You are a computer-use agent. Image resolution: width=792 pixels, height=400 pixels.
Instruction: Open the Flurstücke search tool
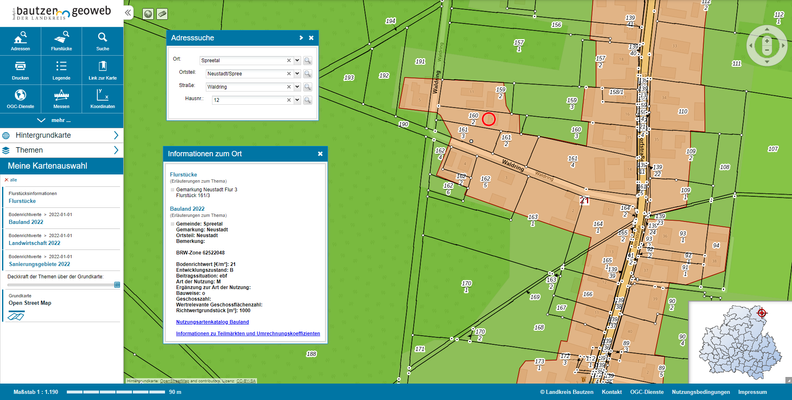[x=61, y=40]
